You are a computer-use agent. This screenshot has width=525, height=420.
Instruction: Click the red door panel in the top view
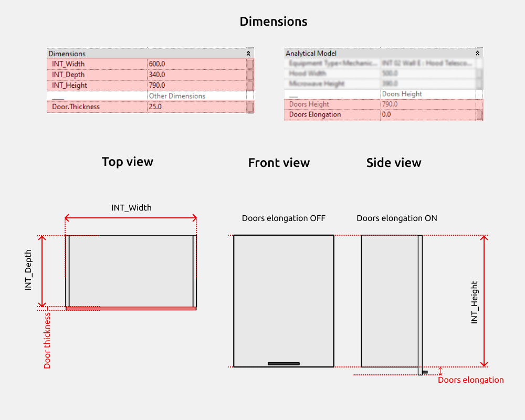coord(131,309)
